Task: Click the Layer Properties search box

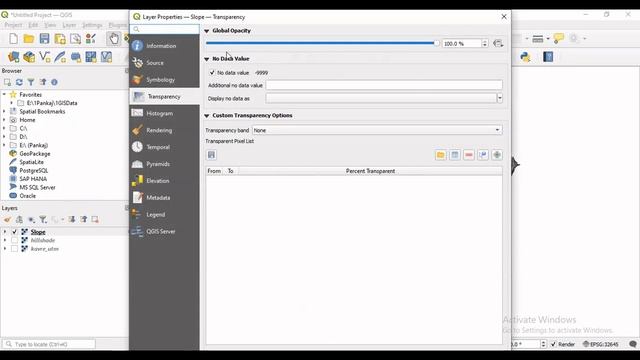Action: click(164, 29)
